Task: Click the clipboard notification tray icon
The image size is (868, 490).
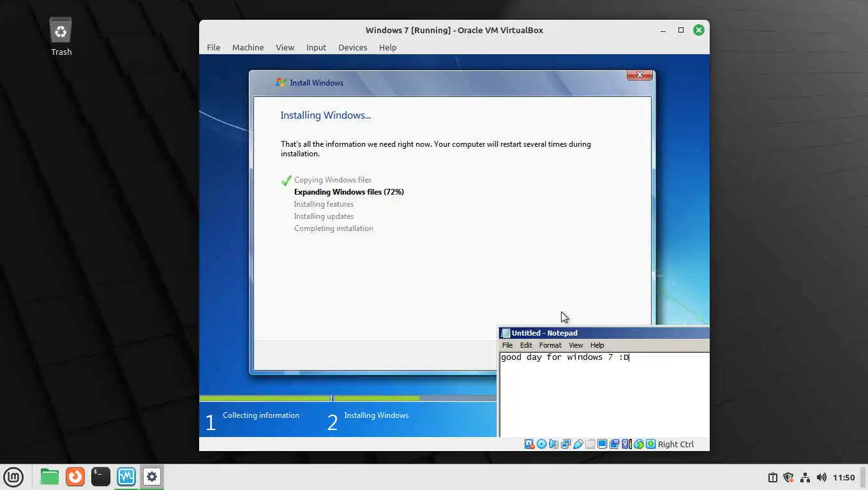Action: [772, 477]
